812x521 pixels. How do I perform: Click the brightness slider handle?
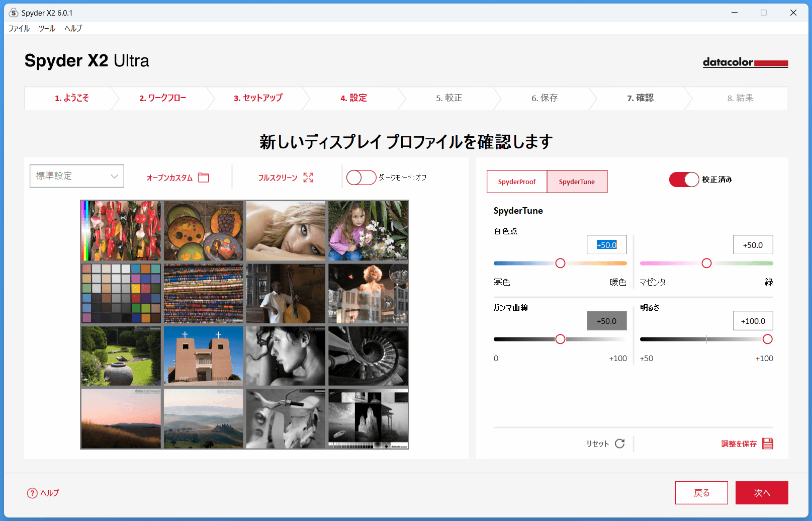tap(767, 339)
